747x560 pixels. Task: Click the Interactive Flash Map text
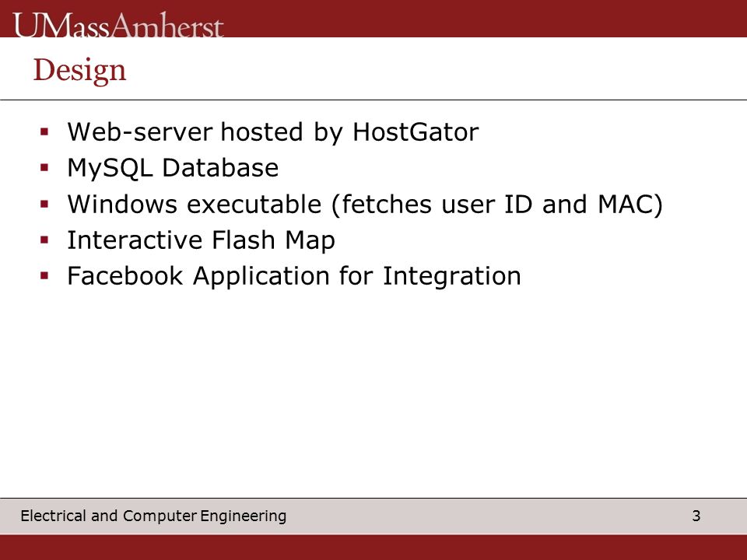(201, 240)
